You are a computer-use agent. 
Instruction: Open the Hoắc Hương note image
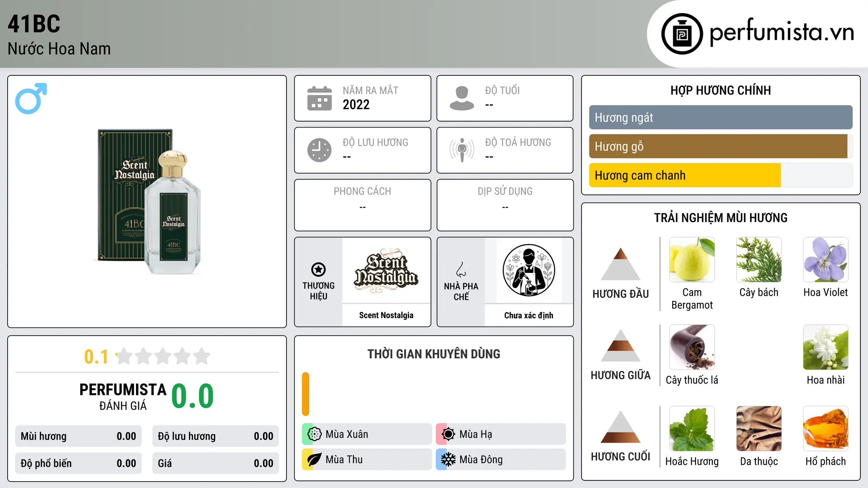click(692, 429)
